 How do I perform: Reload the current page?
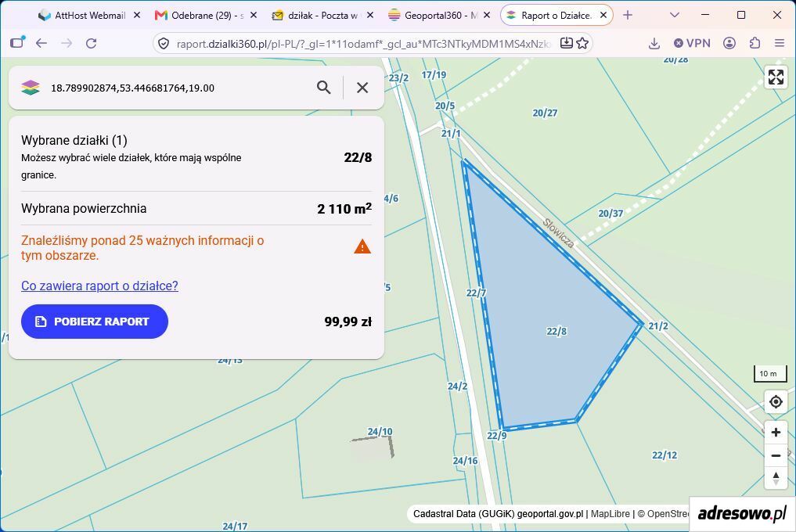coord(92,43)
